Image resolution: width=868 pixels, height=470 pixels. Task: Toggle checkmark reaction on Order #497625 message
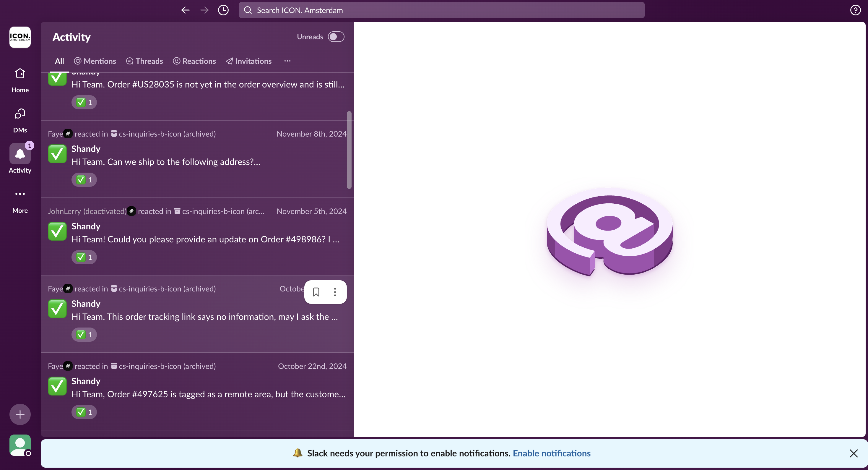coord(84,412)
